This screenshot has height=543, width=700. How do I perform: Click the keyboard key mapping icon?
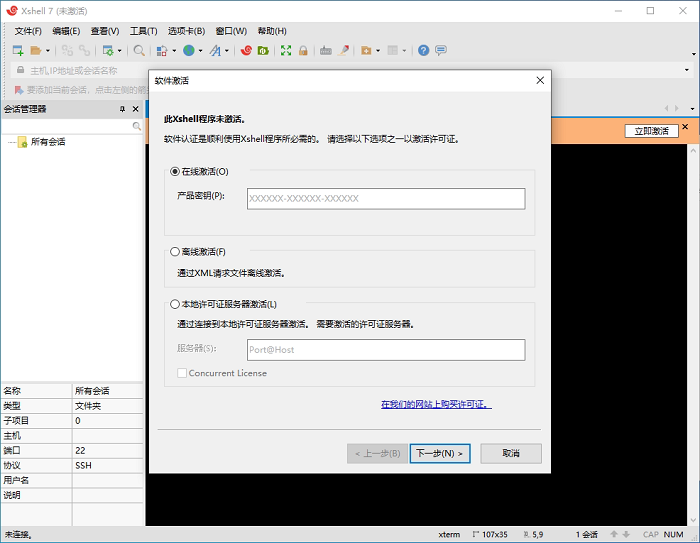point(326,50)
